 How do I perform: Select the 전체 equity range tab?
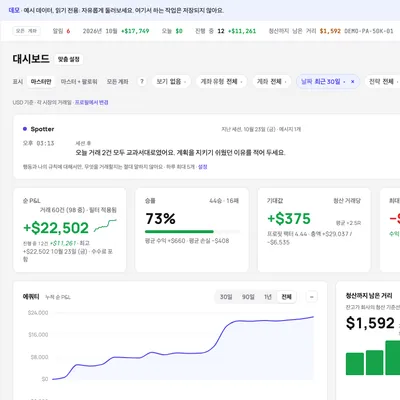pyautogui.click(x=286, y=297)
